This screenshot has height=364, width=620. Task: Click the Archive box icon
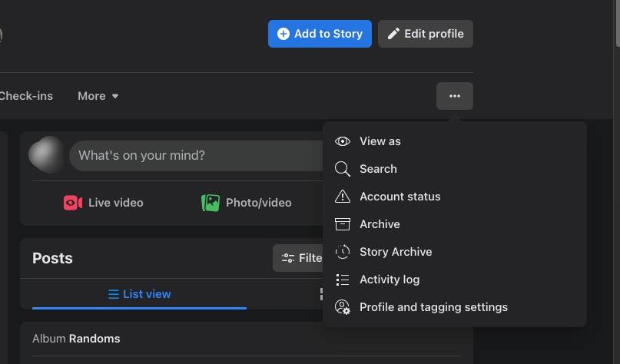tap(343, 224)
